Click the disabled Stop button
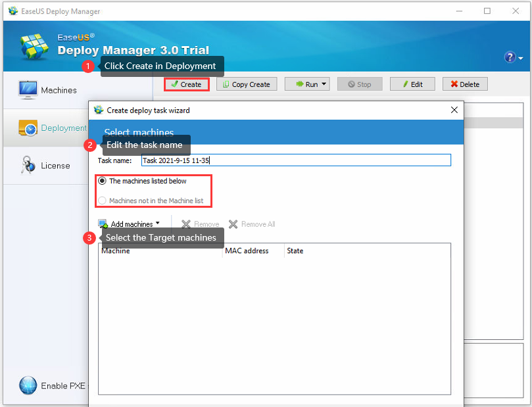Image resolution: width=532 pixels, height=407 pixels. coord(360,84)
